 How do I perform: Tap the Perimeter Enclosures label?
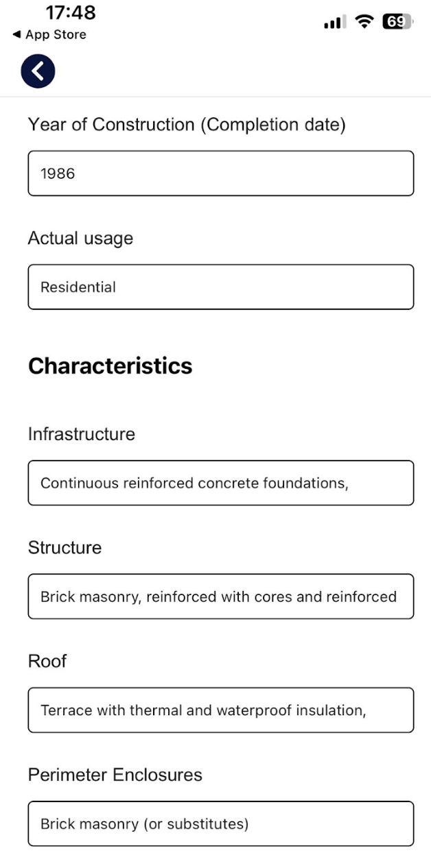tap(115, 775)
